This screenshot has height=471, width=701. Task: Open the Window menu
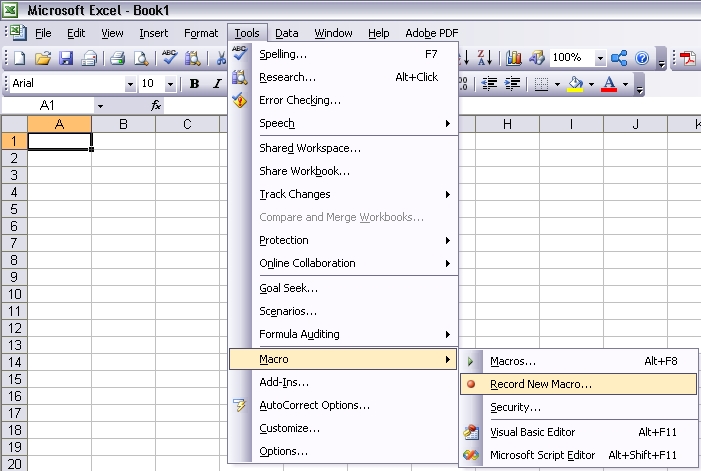pyautogui.click(x=333, y=33)
